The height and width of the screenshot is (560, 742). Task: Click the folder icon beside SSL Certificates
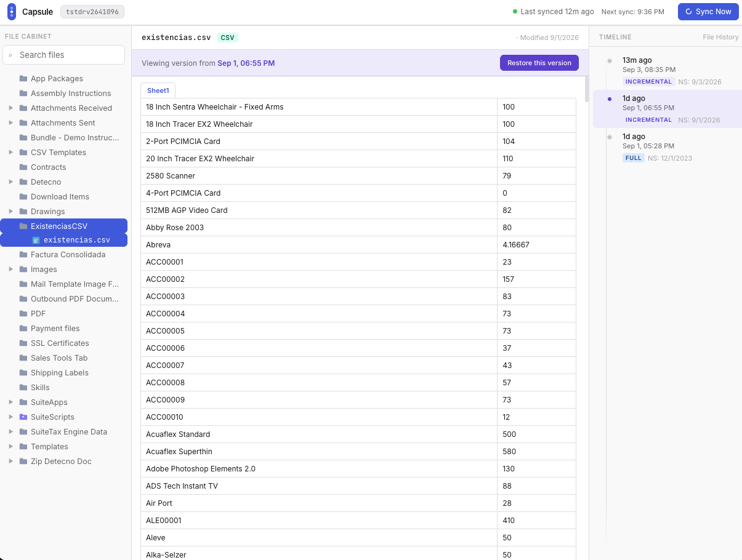(x=23, y=343)
